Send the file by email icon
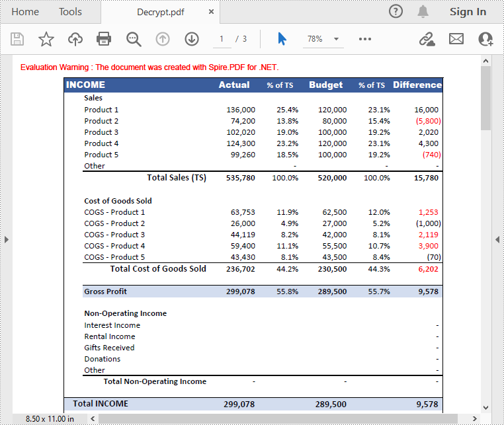This screenshot has height=425, width=504. click(456, 39)
